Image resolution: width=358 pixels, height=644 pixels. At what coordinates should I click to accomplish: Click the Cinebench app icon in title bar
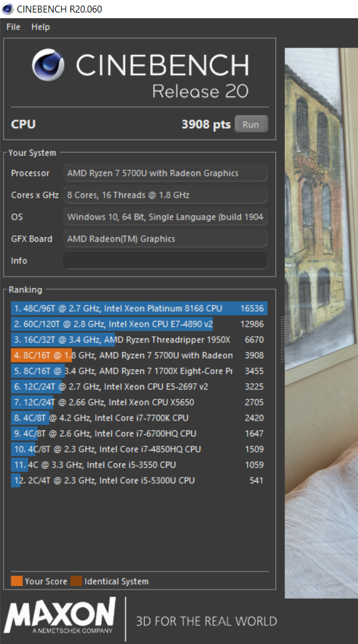[8, 9]
